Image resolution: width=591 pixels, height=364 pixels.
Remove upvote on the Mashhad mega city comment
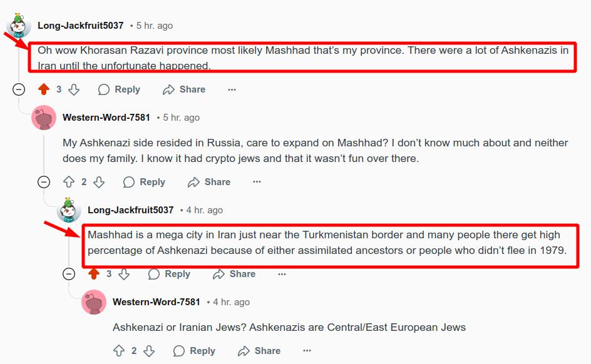tap(94, 274)
